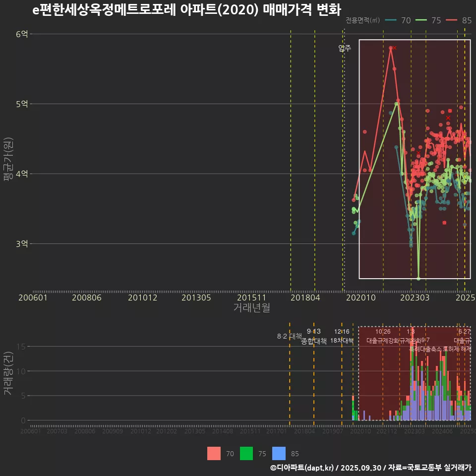Click the 9·13 종합대책 policy label

point(314,336)
